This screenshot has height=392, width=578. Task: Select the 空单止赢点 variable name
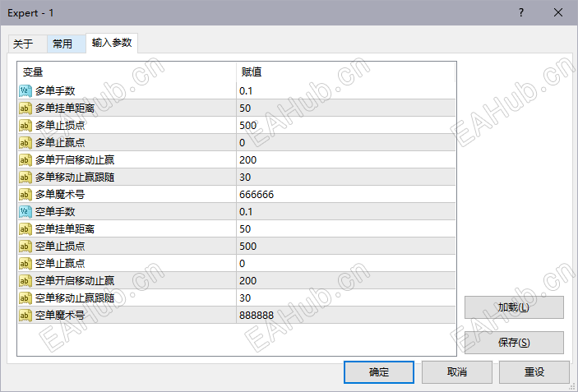[x=60, y=264]
